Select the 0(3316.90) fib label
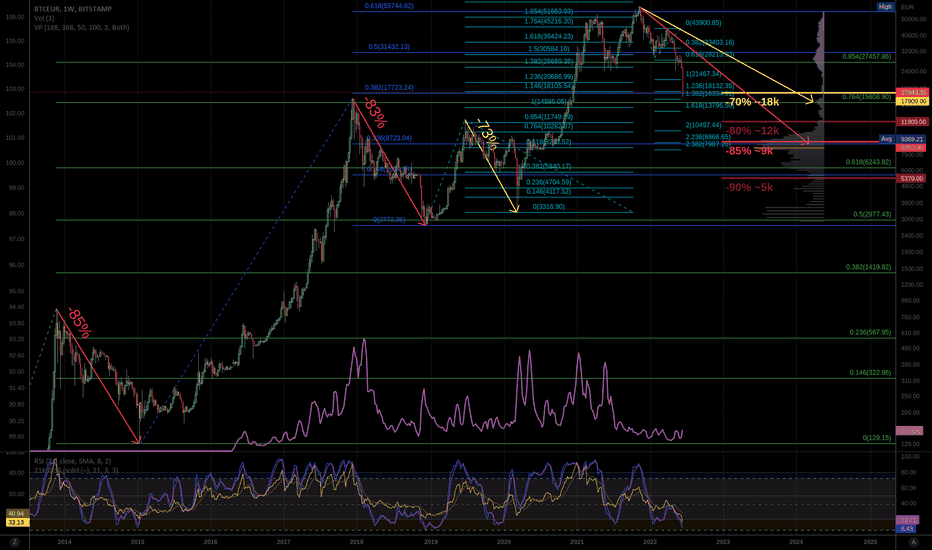The width and height of the screenshot is (932, 550). pos(549,206)
